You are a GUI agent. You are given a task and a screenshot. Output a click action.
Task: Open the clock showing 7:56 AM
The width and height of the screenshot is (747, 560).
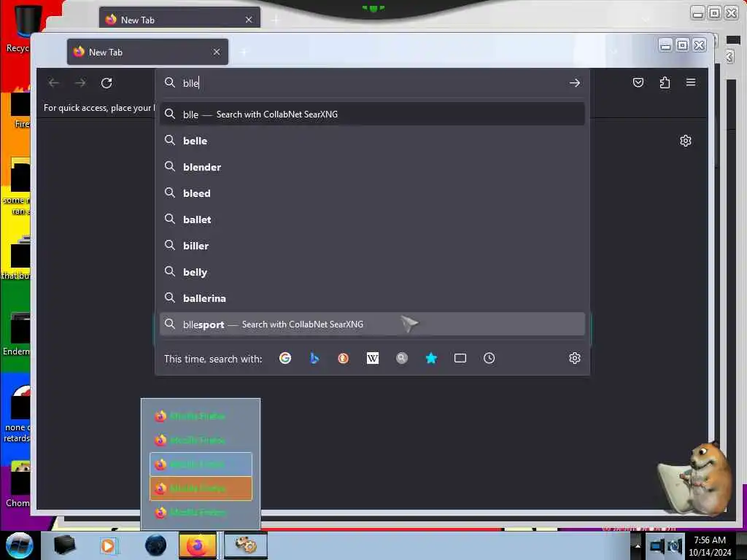tap(710, 546)
